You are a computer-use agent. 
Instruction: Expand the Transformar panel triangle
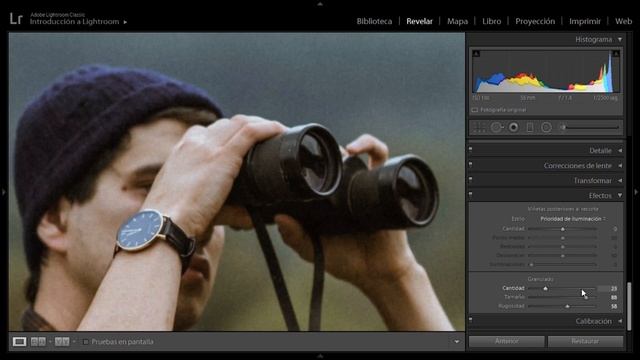(620, 181)
